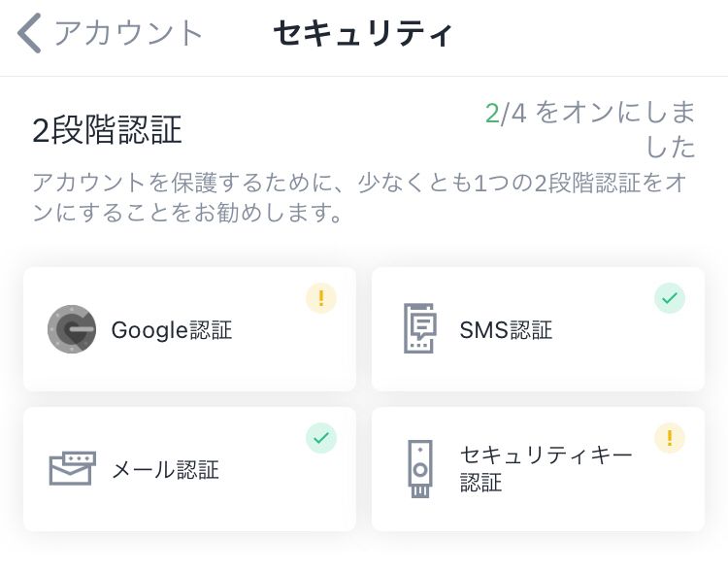Click security key yellow warning badge
Viewport: 728px width, 573px height.
point(669,438)
